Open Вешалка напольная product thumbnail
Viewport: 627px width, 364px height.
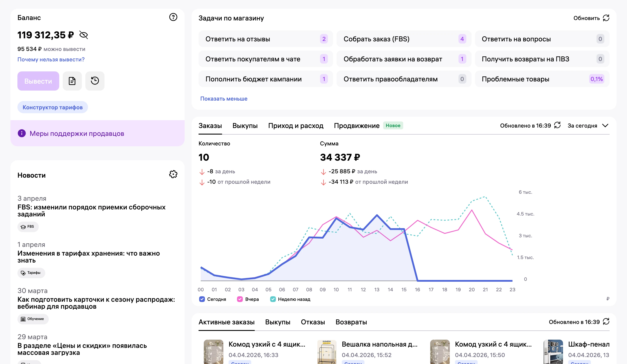click(326, 352)
